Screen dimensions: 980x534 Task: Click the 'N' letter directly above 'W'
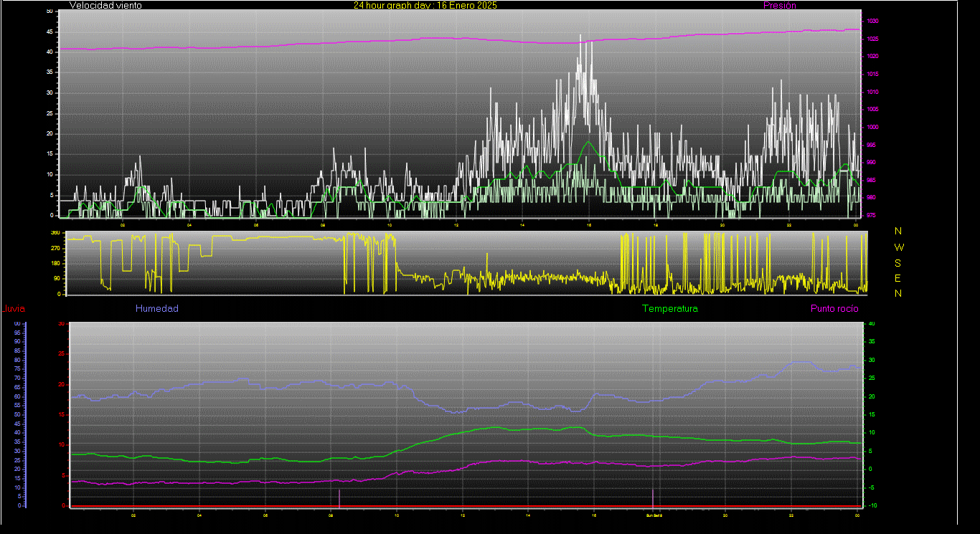(x=898, y=231)
